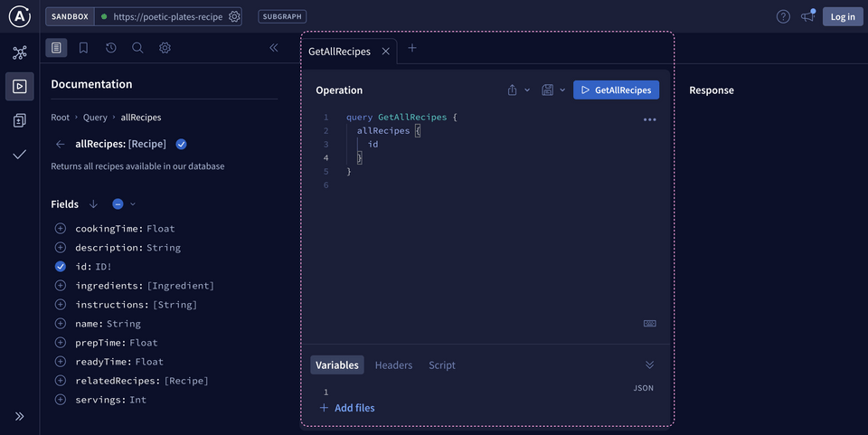The width and height of the screenshot is (868, 435).
Task: Add a new operation tab
Action: (x=412, y=48)
